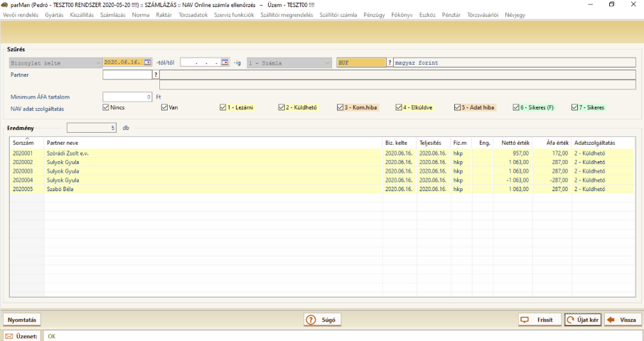Open the Főkönyv menu
This screenshot has height=341, width=644.
pyautogui.click(x=402, y=15)
